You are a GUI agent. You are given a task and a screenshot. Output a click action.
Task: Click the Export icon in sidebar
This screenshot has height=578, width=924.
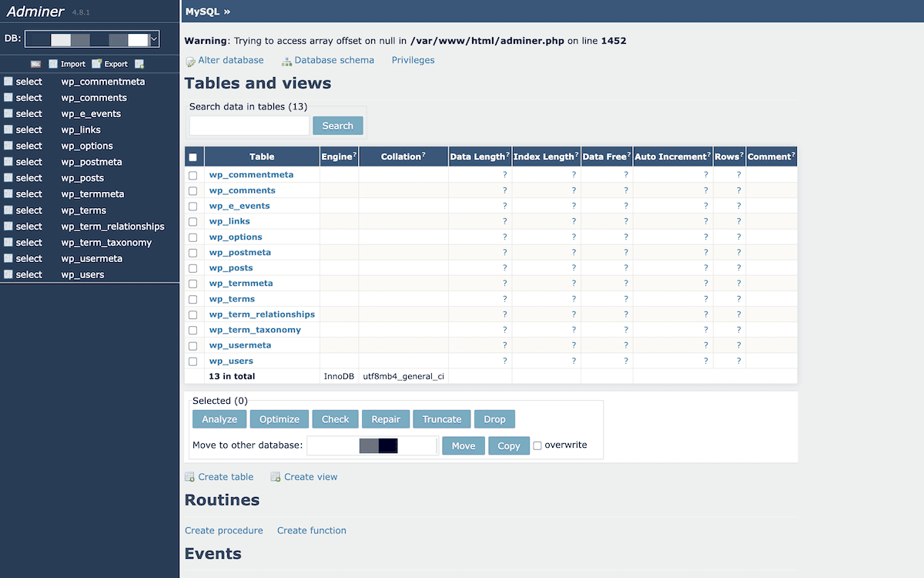point(96,64)
